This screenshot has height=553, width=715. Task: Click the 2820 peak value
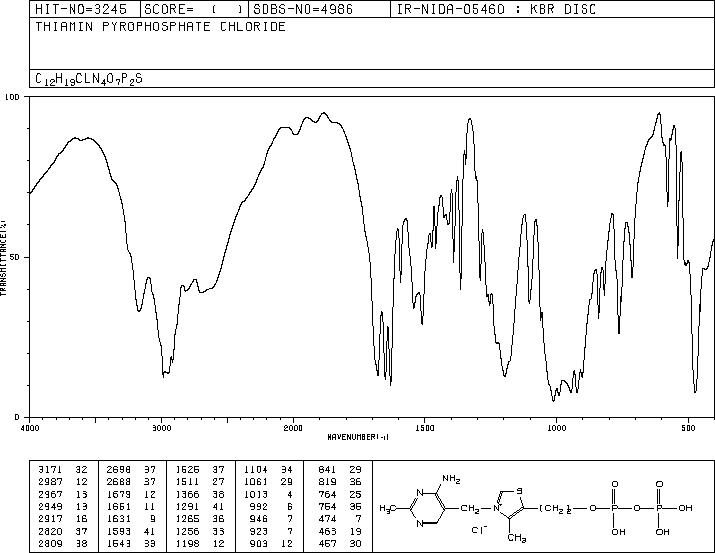tap(51, 531)
